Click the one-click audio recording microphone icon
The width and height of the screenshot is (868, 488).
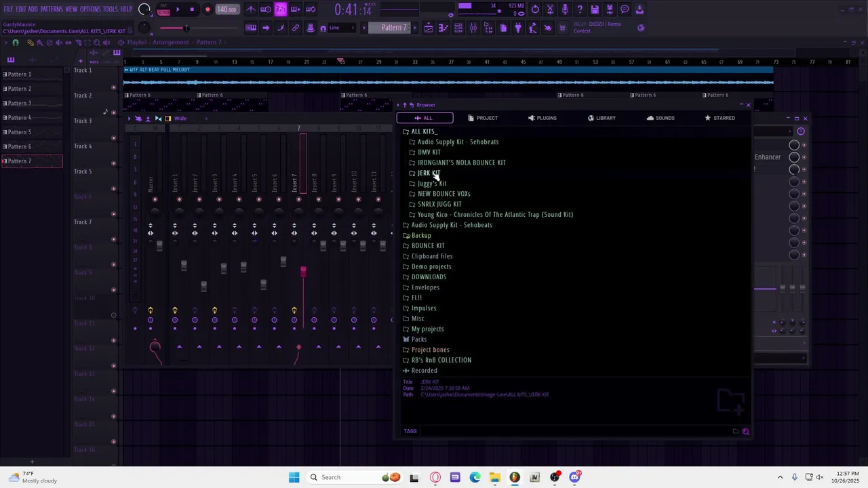pos(565,9)
